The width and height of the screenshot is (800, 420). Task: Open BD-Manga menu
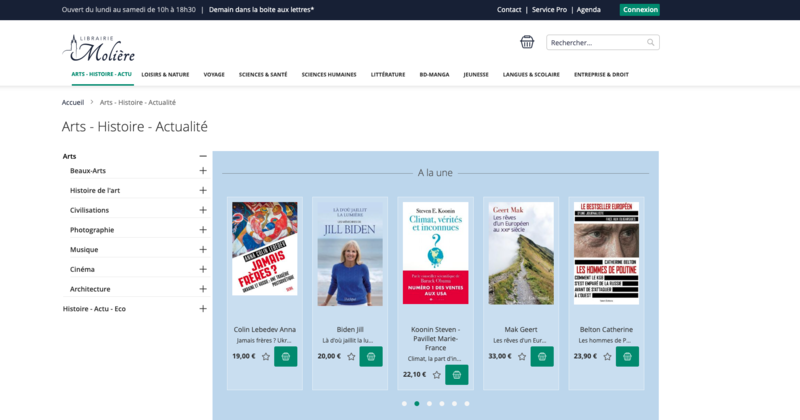coord(434,75)
